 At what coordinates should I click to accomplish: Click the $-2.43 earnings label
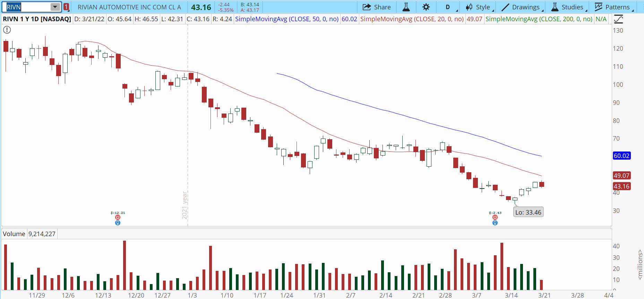[495, 213]
